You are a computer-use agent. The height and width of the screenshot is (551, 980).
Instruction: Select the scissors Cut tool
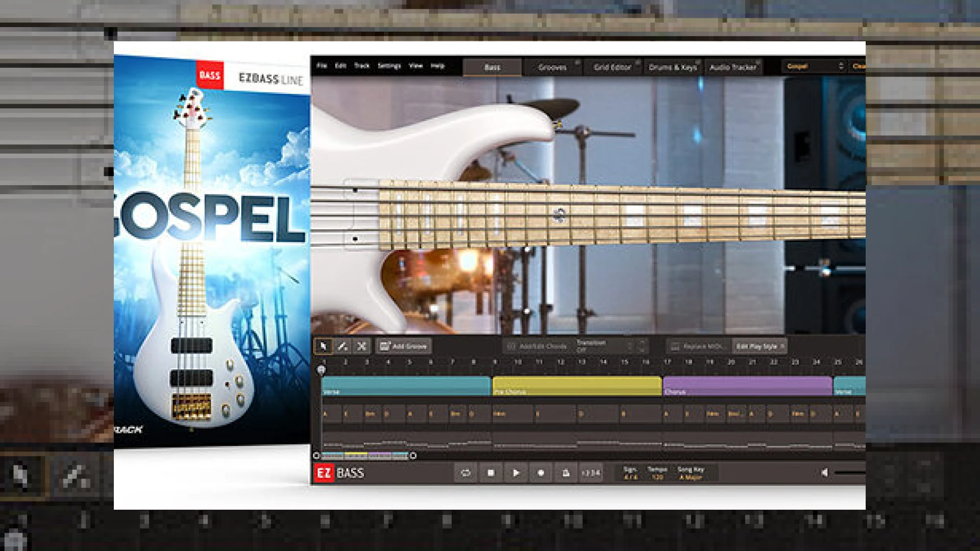pyautogui.click(x=362, y=346)
